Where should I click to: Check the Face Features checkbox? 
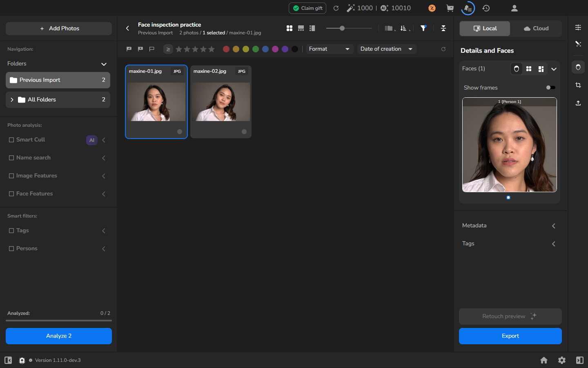point(11,194)
